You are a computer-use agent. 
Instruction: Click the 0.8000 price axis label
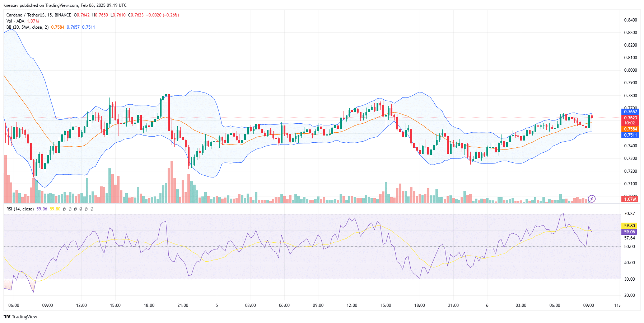630,70
